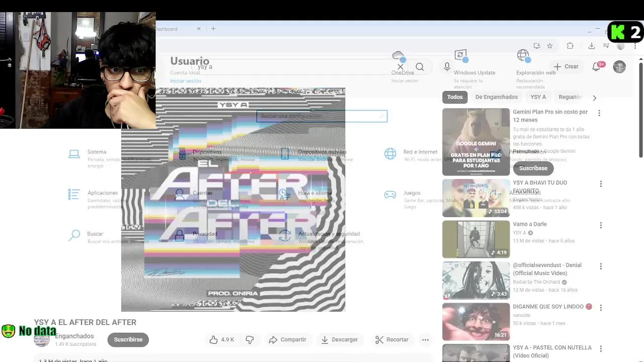Click the 'Buscar una configuración' Settings search box
644x362 pixels.
[322, 116]
